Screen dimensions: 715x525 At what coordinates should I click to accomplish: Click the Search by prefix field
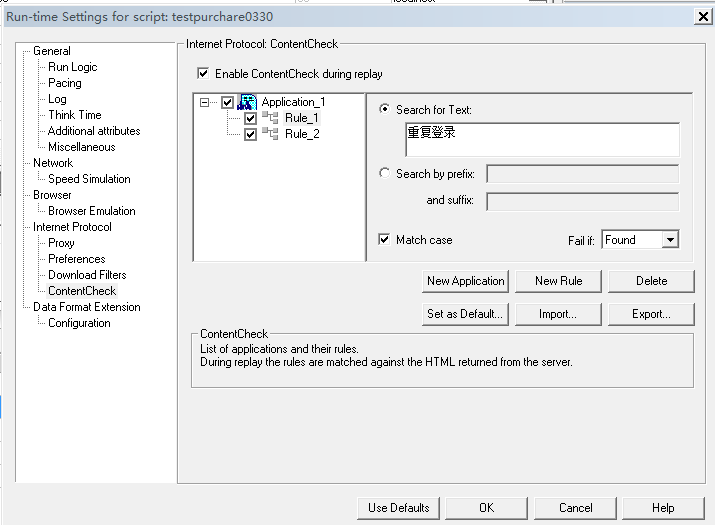tap(582, 174)
